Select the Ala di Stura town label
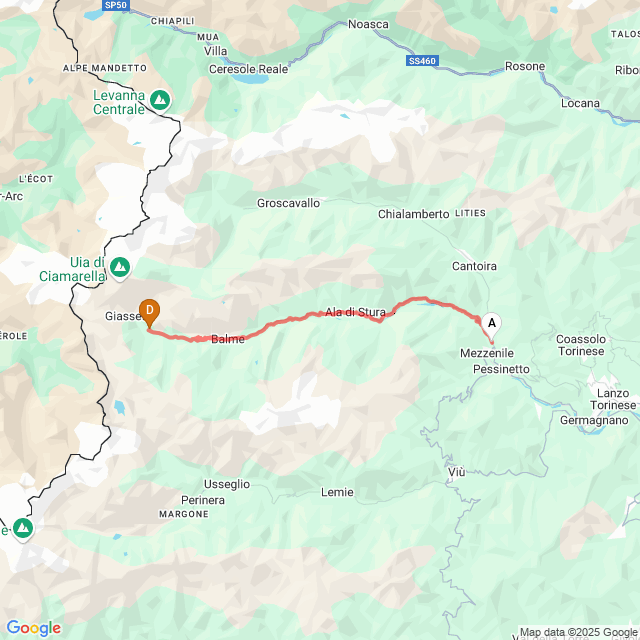Screen dimensions: 640x640 pos(355,312)
